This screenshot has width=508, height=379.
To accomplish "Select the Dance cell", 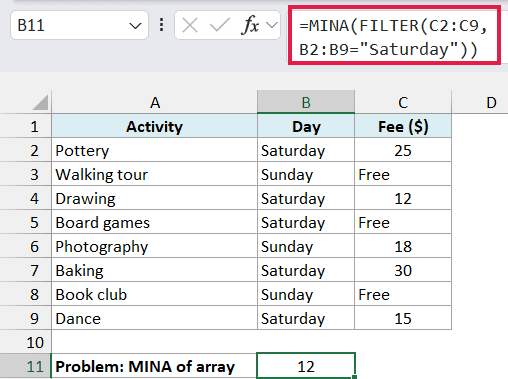I will (155, 318).
